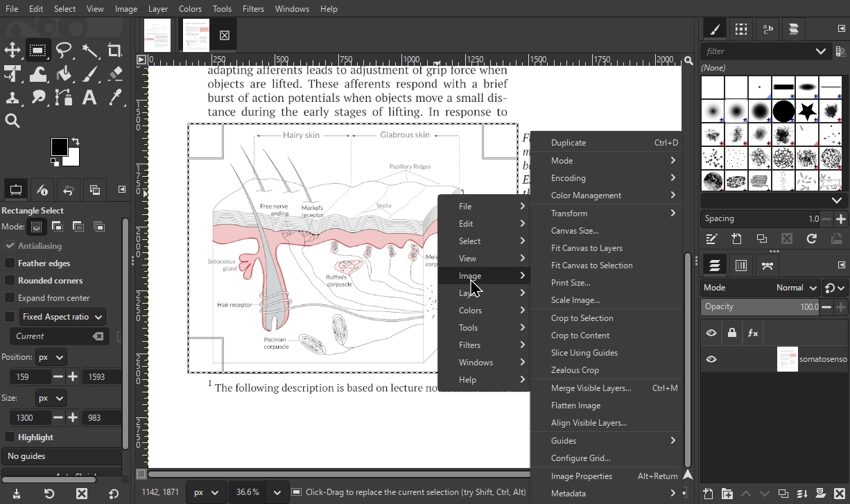
Task: Disable the Antialiasing option
Action: pyautogui.click(x=10, y=246)
